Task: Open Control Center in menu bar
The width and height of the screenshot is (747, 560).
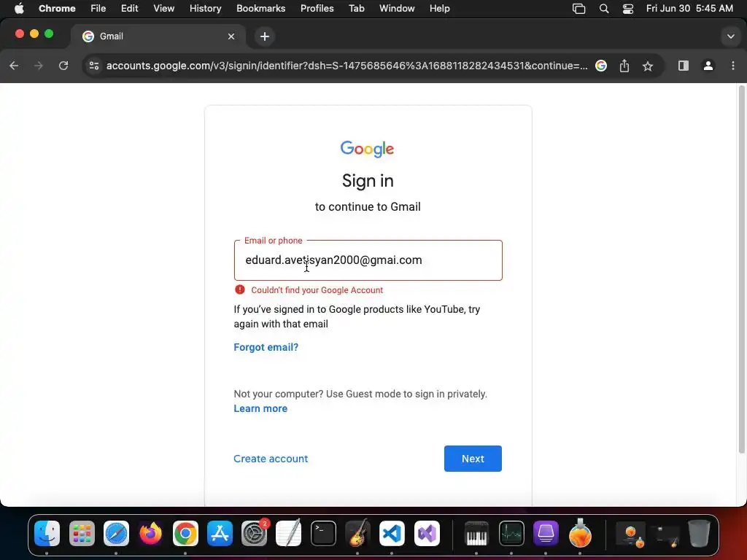Action: pyautogui.click(x=628, y=8)
